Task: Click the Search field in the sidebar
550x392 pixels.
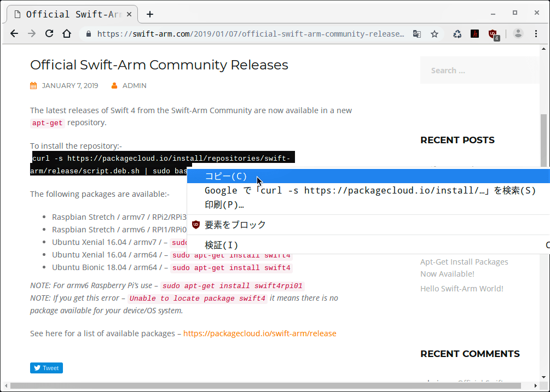Action: (479, 71)
